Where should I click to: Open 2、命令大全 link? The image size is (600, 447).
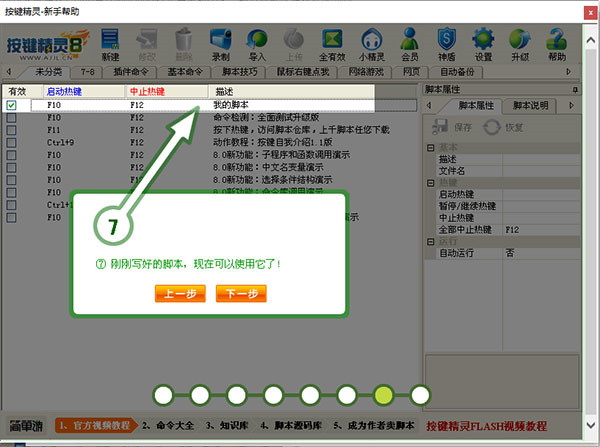tap(168, 426)
